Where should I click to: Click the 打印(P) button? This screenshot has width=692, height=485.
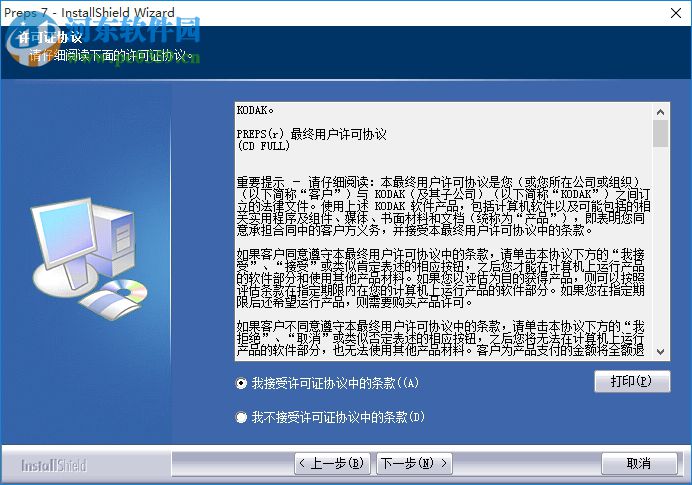632,381
